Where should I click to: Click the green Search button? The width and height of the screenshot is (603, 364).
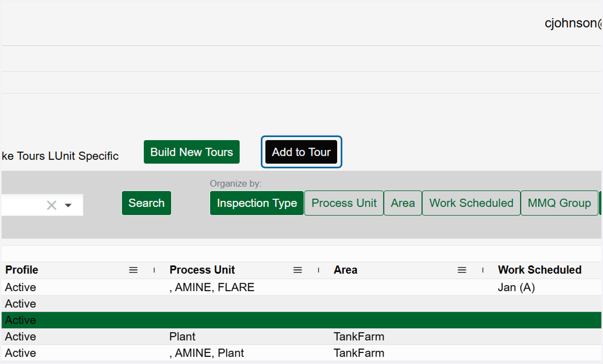click(146, 203)
